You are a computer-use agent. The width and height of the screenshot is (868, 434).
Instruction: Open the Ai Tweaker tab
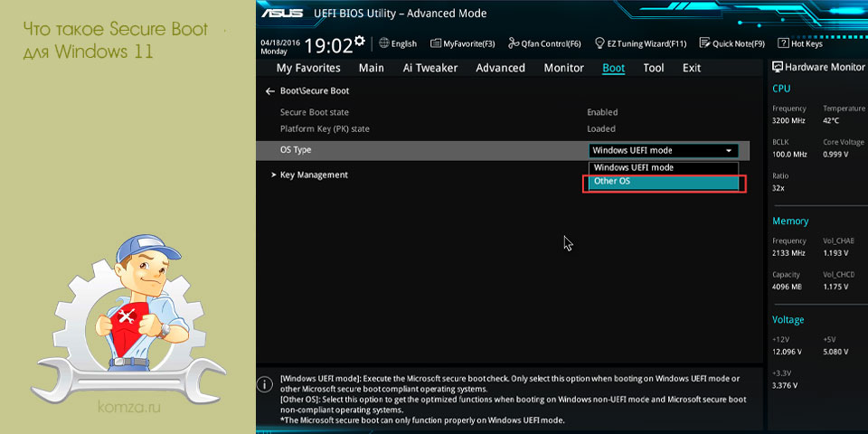(x=430, y=68)
